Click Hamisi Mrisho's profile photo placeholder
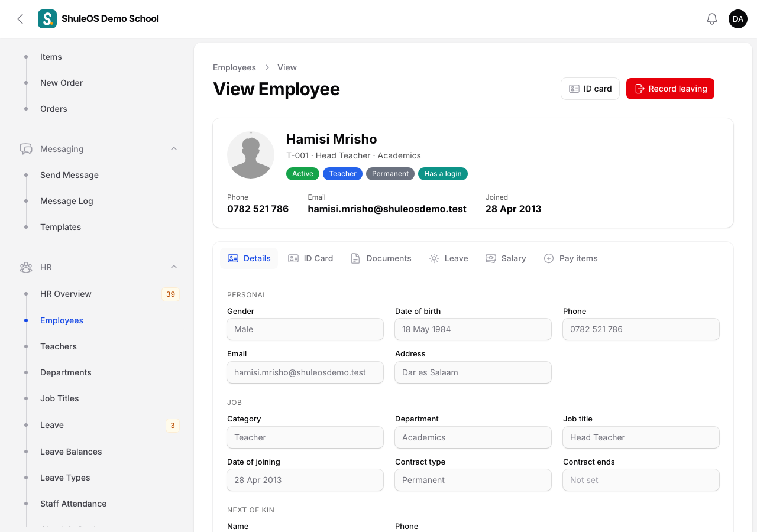757x532 pixels. 251,155
